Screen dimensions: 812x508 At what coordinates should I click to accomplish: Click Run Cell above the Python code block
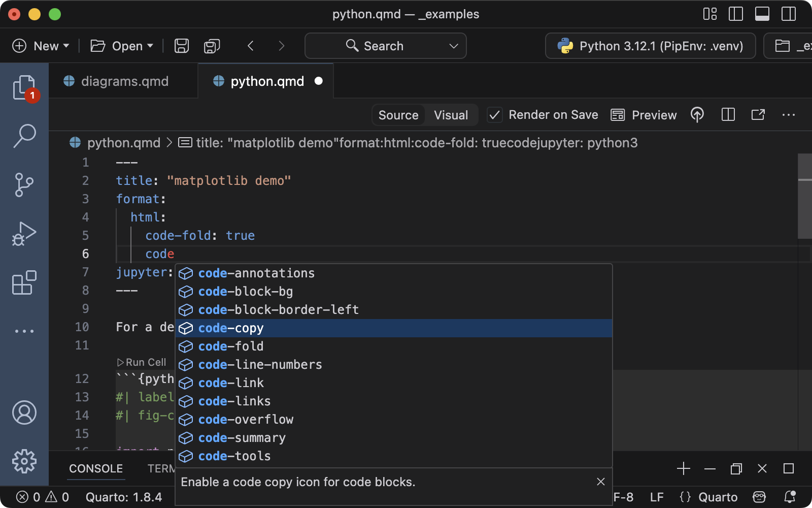(x=142, y=362)
